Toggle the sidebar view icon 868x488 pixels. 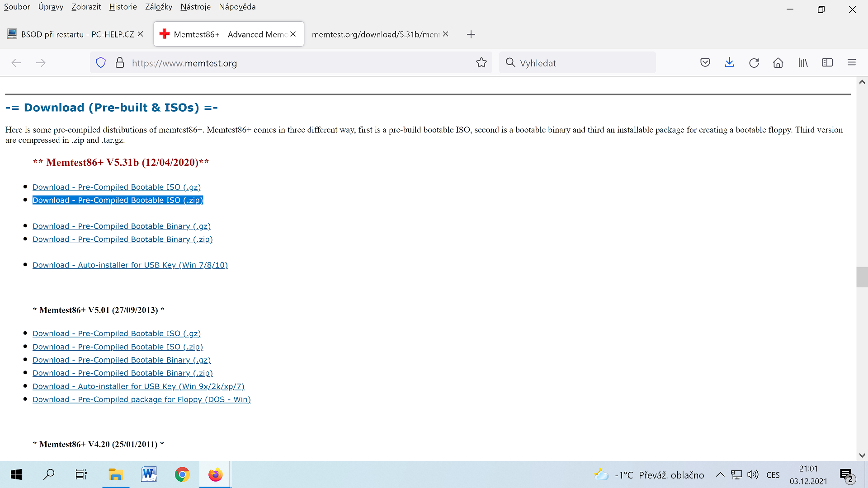[x=827, y=63]
